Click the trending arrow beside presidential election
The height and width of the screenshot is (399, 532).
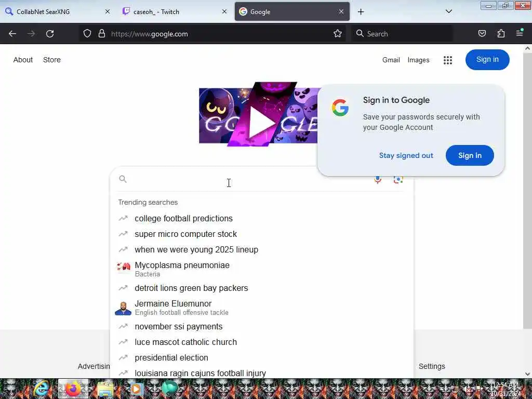123,357
